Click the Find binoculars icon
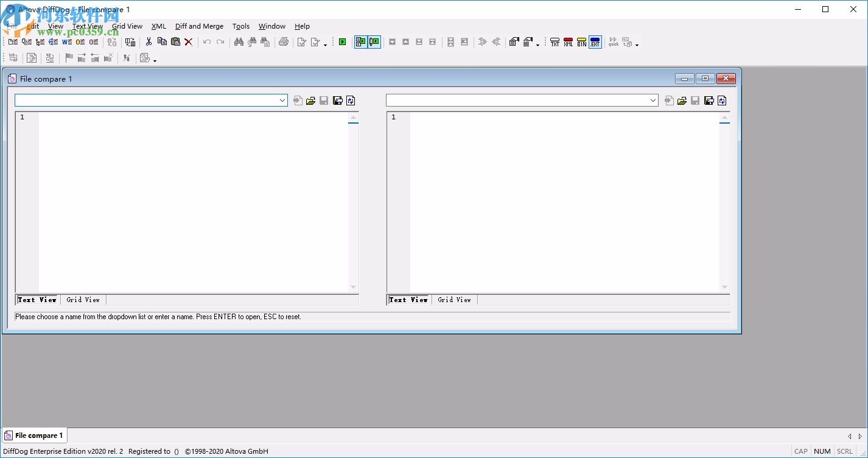This screenshot has height=458, width=868. coord(239,42)
